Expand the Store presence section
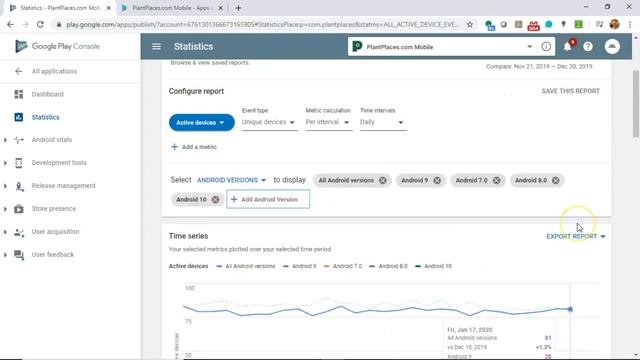Image resolution: width=640 pixels, height=360 pixels. pyautogui.click(x=5, y=209)
